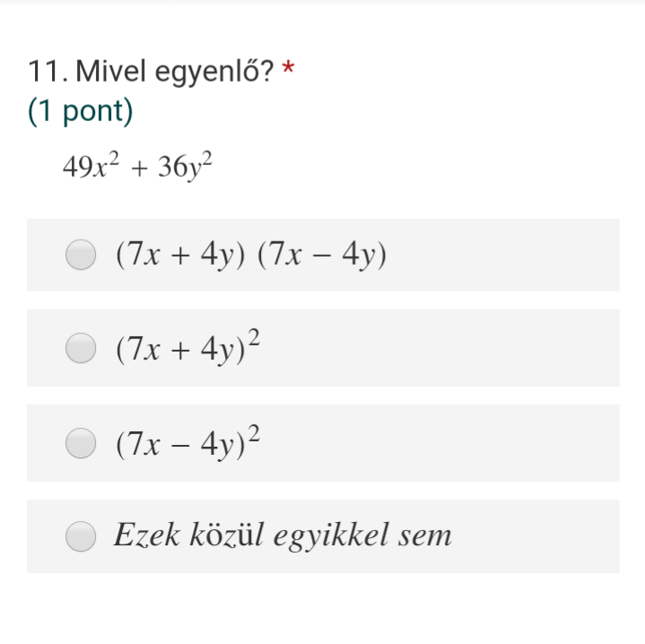
Task: Click the 'Ezek közül egyikkel sem' label text
Action: pos(283,535)
